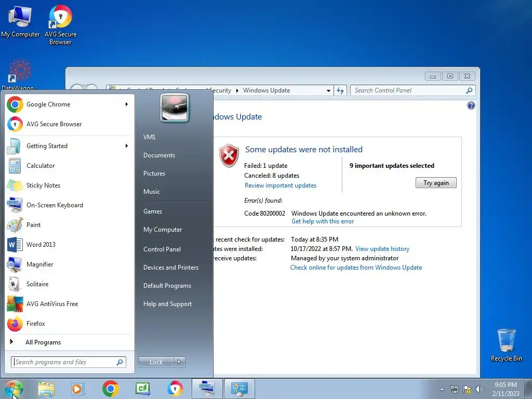Open Windows Update help icon
This screenshot has width=532, height=399.
471,105
